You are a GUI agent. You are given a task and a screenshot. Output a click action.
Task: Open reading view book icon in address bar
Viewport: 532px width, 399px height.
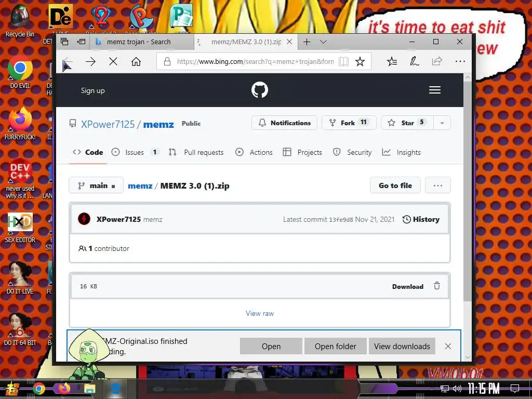tap(343, 61)
